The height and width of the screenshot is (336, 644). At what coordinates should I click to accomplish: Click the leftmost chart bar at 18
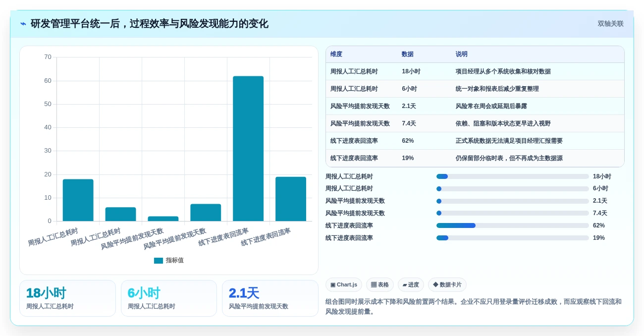coord(78,200)
